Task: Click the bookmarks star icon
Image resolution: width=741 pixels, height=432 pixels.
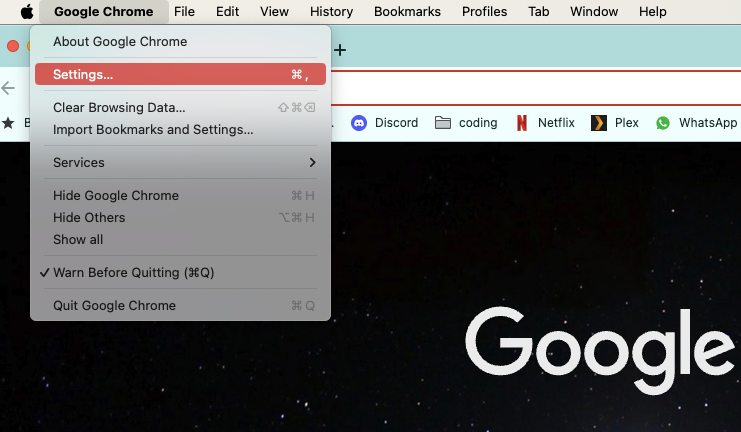Action: [x=8, y=123]
